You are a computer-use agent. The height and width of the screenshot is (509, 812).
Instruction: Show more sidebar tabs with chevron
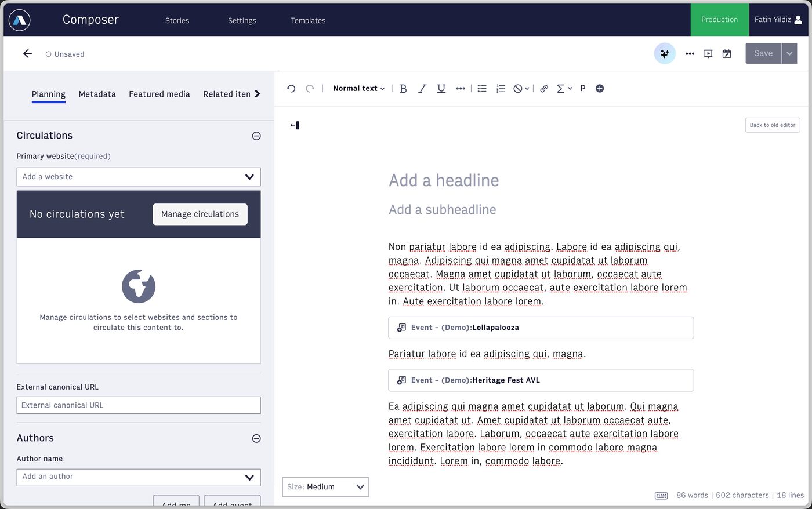[x=258, y=94]
